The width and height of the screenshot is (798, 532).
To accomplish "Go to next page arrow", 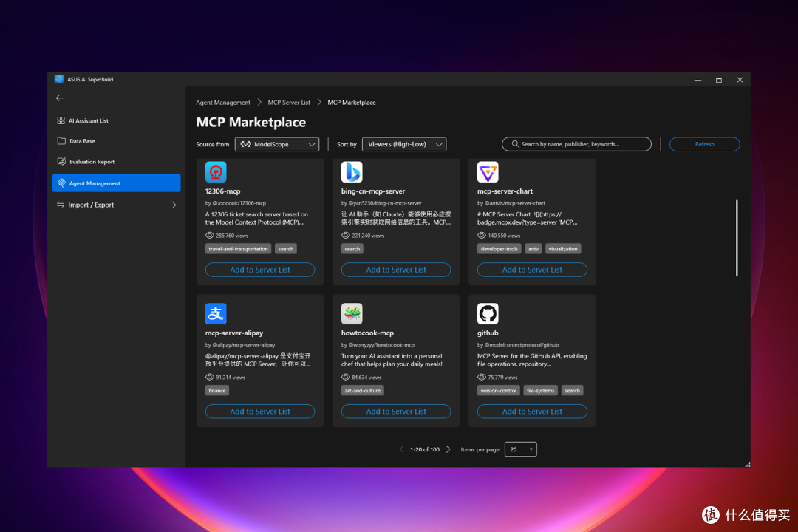I will (x=449, y=449).
